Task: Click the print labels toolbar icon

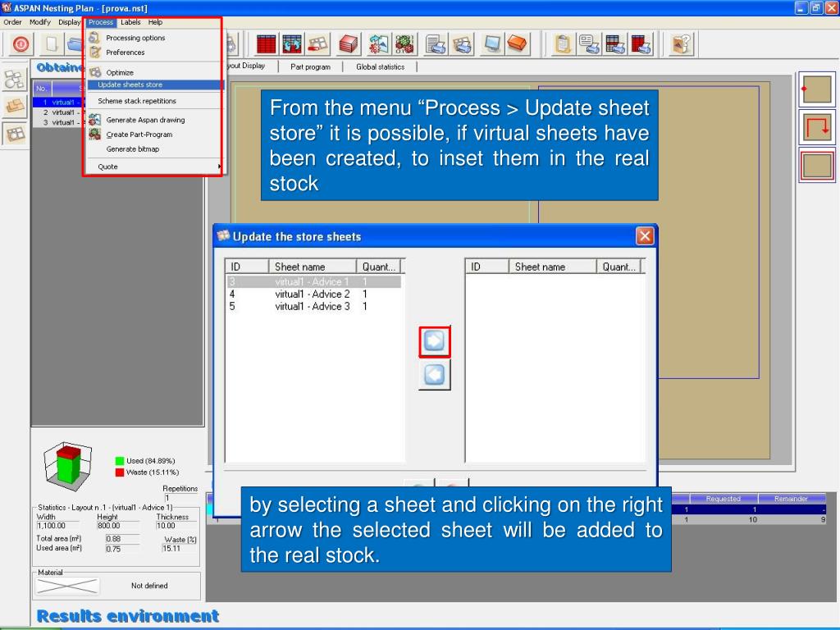Action: [589, 44]
